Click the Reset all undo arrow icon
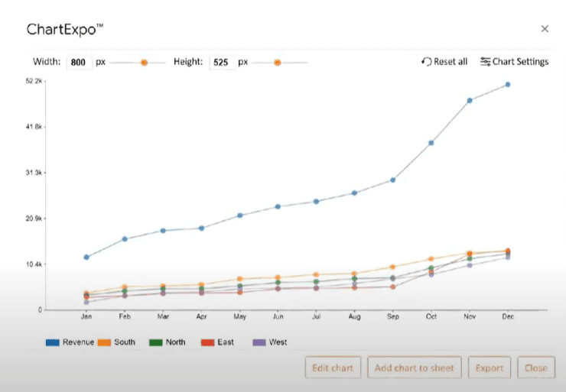This screenshot has height=392, width=566. point(426,62)
